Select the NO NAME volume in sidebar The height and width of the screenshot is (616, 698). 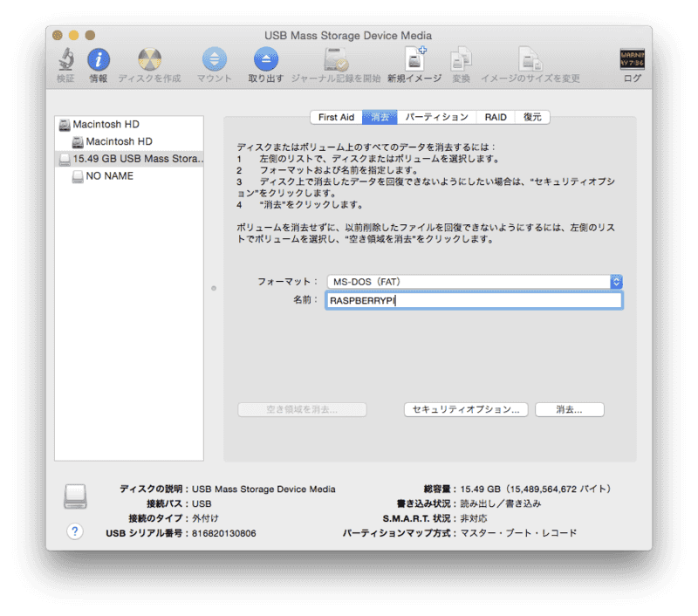click(109, 175)
